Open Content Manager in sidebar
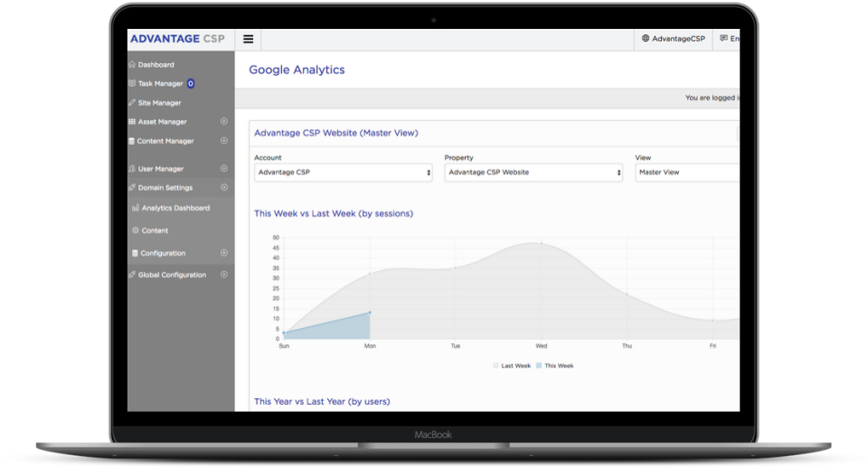This screenshot has width=868, height=467. 165,141
